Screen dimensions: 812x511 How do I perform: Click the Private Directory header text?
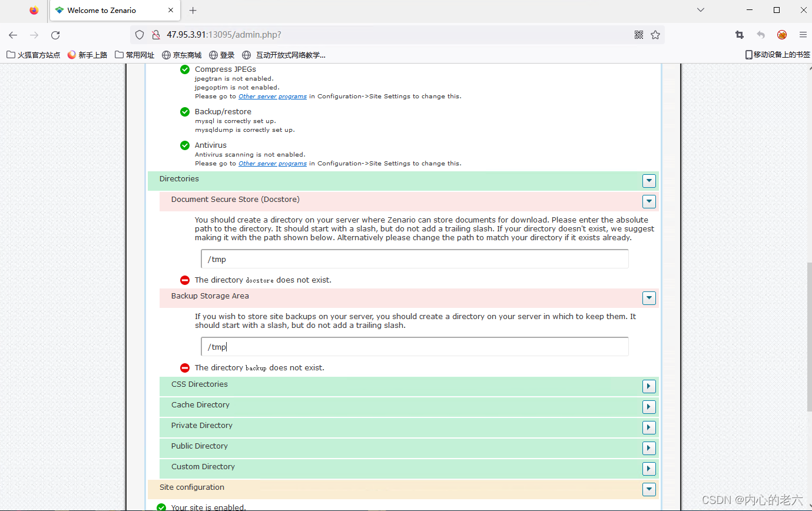tap(202, 426)
